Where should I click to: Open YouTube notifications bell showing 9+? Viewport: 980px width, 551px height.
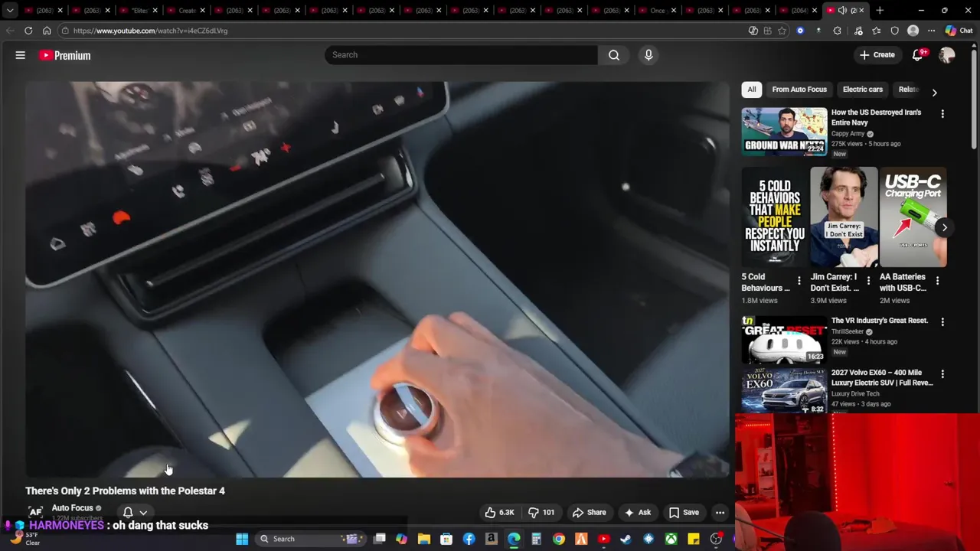(x=918, y=55)
